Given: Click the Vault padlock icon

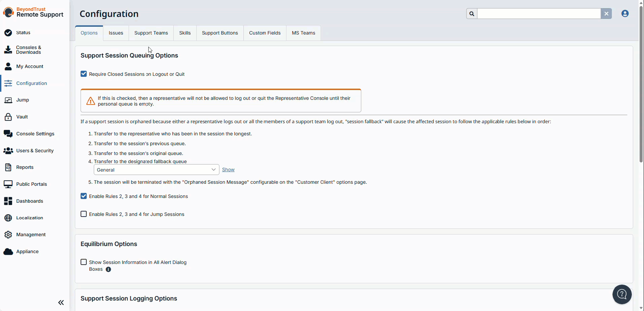Looking at the screenshot, I should [x=8, y=117].
